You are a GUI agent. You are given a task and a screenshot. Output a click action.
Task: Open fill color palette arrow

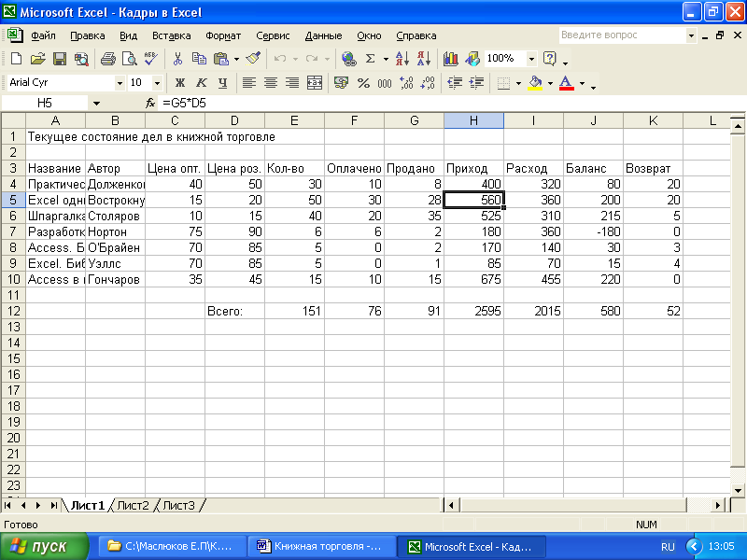[x=550, y=83]
